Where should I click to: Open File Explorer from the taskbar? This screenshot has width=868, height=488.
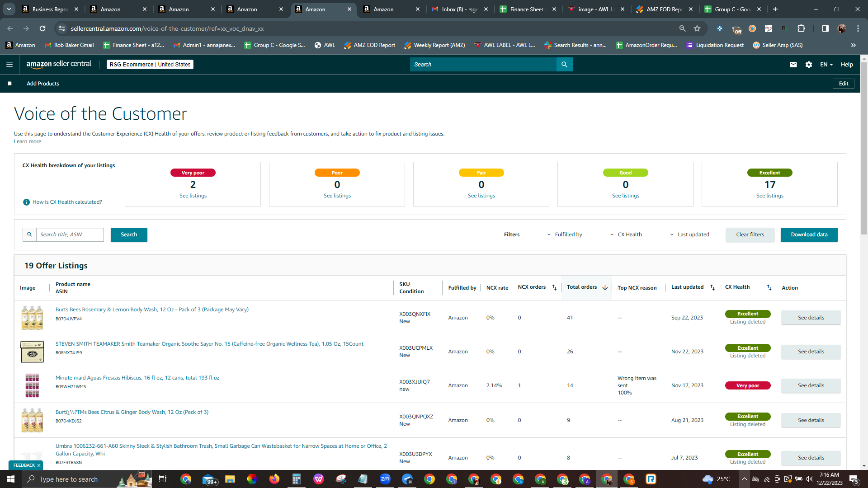pos(230,479)
